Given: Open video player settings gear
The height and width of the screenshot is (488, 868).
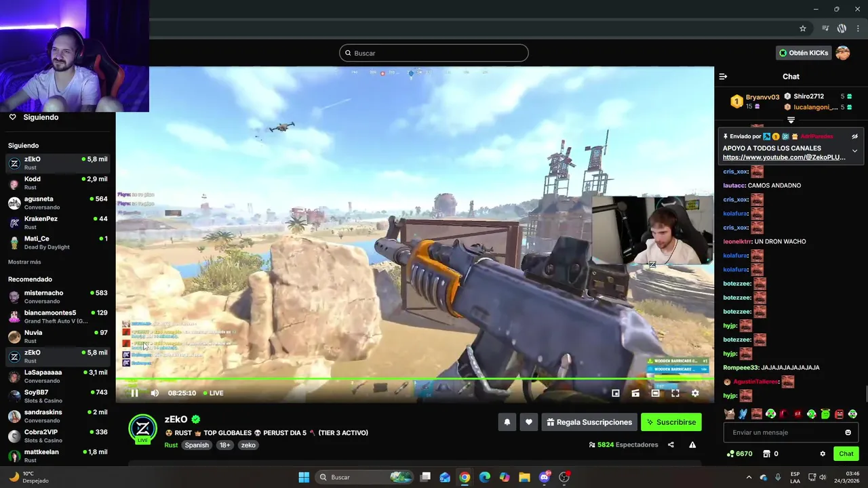Looking at the screenshot, I should tap(695, 393).
